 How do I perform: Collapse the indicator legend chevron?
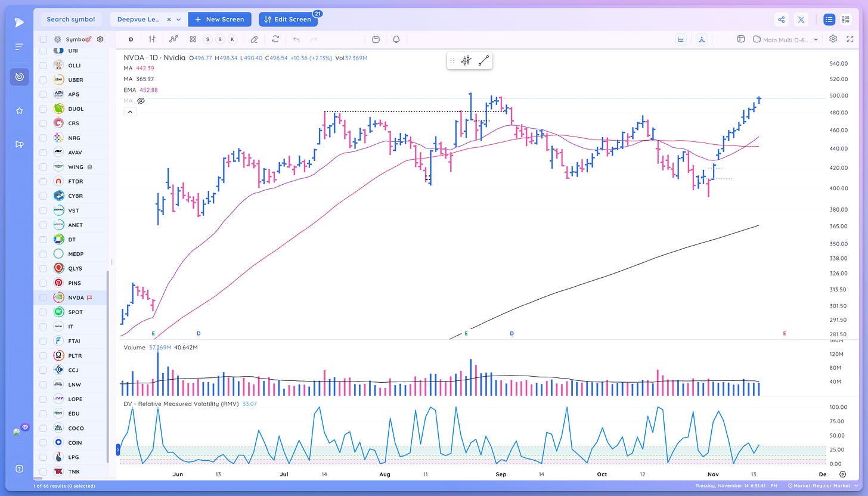[x=130, y=111]
